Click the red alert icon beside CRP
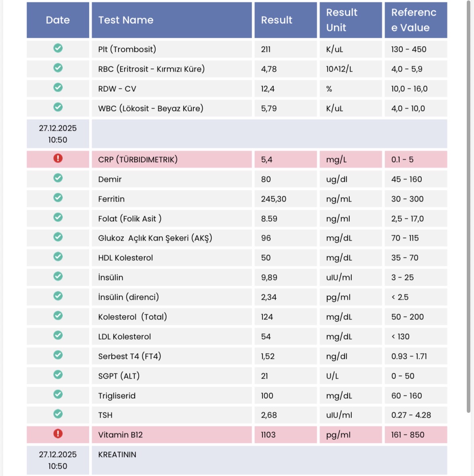 tap(58, 159)
